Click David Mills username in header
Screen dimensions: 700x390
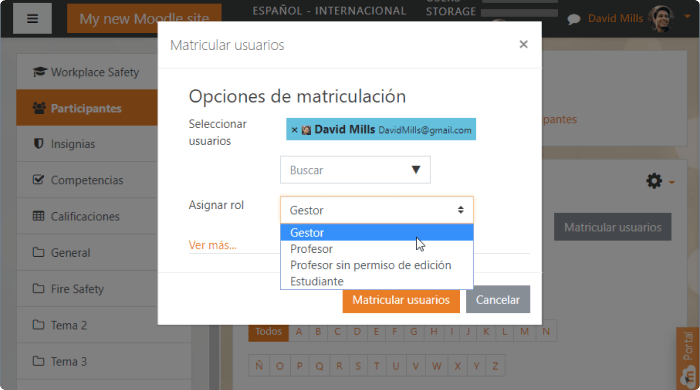pos(615,18)
